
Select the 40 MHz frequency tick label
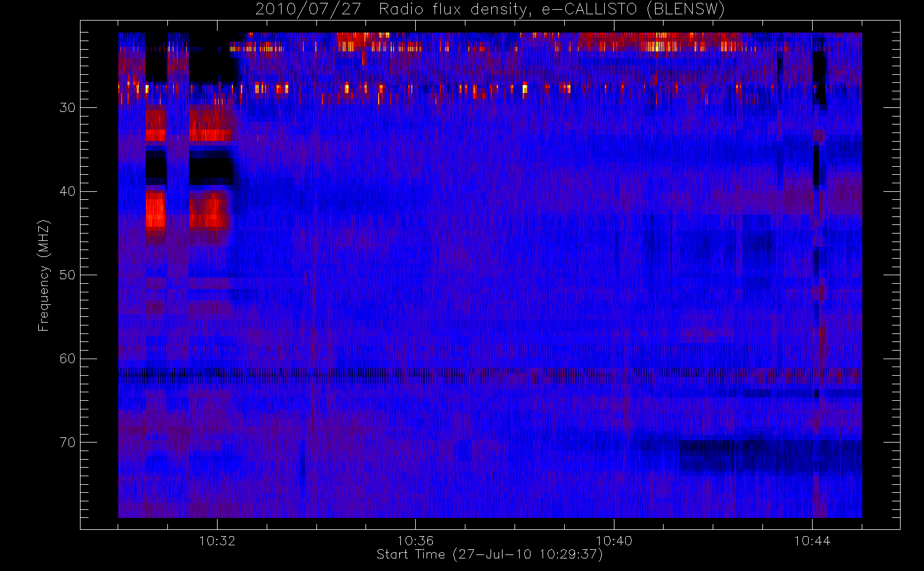[x=67, y=191]
